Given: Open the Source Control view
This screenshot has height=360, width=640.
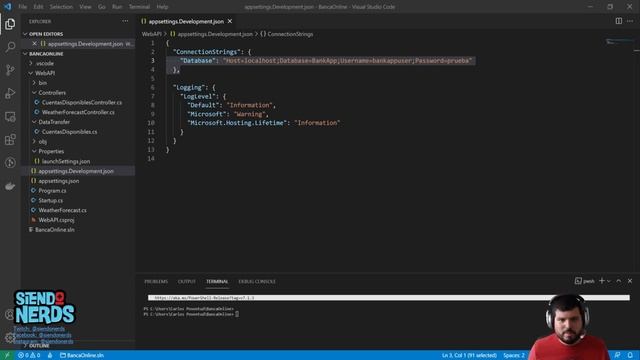Looking at the screenshot, I should [x=10, y=70].
